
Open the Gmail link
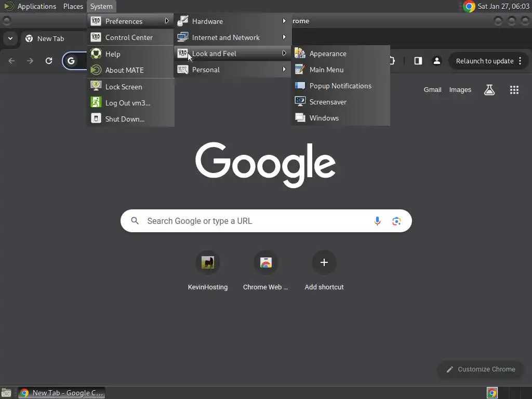[432, 89]
